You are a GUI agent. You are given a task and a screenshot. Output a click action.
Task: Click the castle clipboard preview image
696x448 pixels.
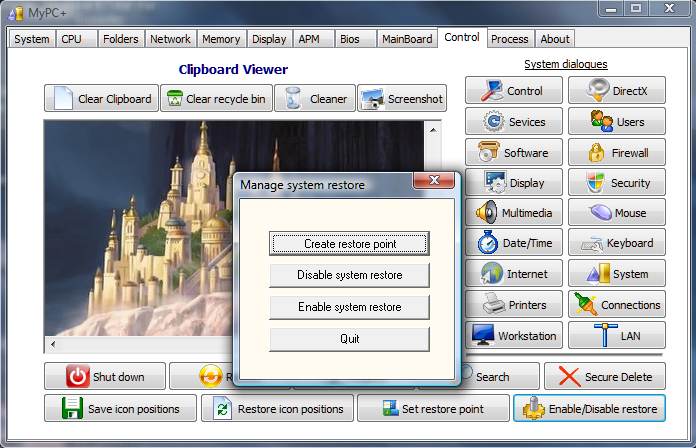(x=138, y=228)
